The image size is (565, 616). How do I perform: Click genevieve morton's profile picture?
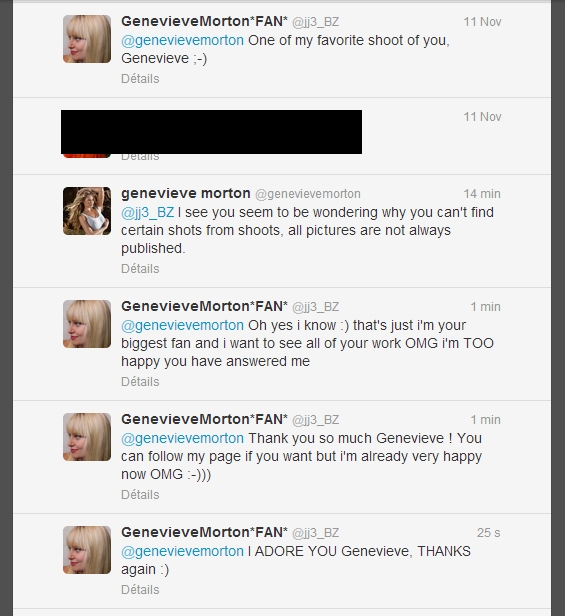click(87, 211)
